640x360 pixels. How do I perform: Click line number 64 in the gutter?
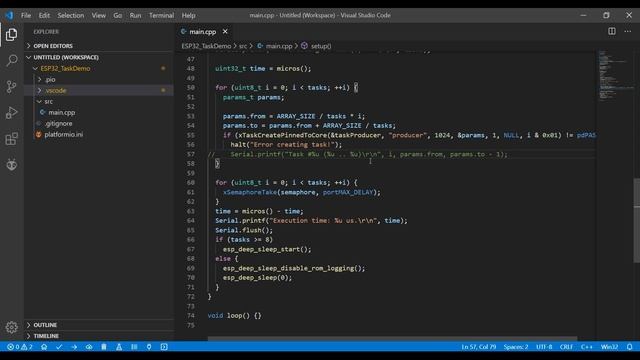(191, 221)
